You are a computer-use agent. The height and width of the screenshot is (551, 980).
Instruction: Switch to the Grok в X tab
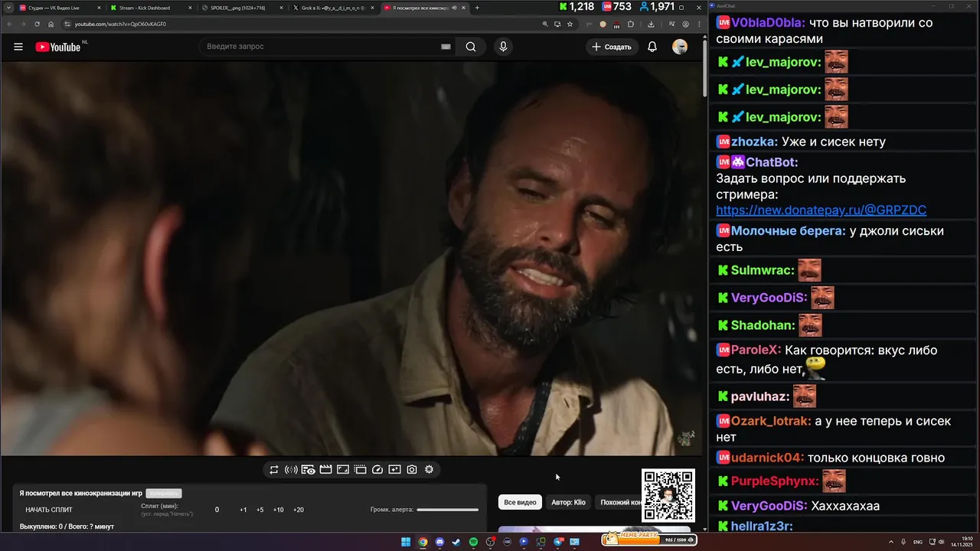pos(335,8)
